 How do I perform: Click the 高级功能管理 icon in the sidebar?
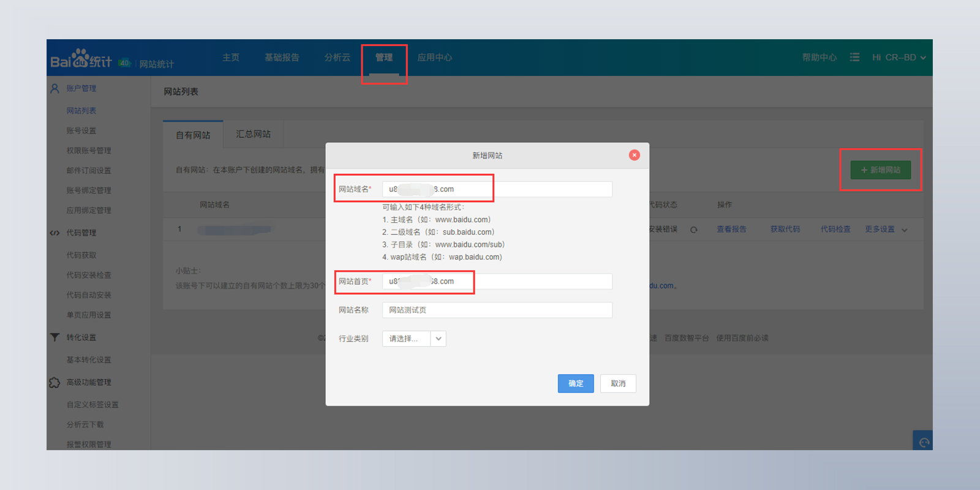click(x=55, y=382)
